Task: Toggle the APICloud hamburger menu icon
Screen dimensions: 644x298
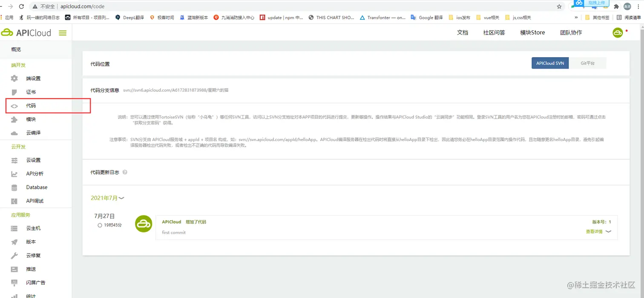Action: (x=63, y=33)
